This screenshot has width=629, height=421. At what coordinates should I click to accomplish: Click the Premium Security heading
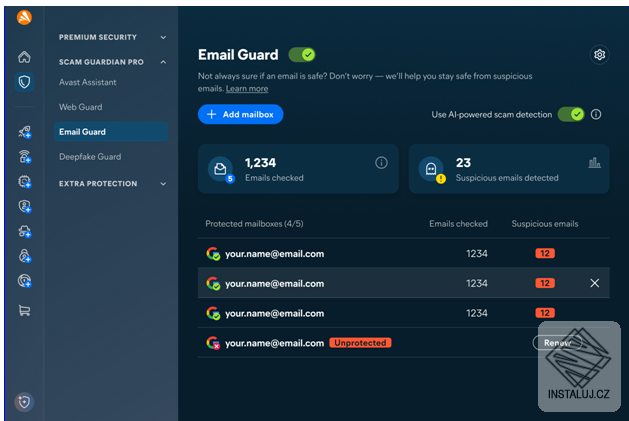click(97, 37)
